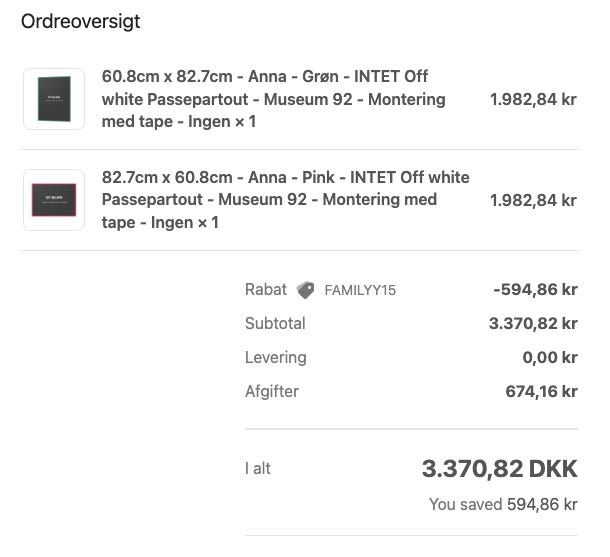Click the delivery cost 0,00 kr
This screenshot has height=557, width=610.
(x=549, y=357)
